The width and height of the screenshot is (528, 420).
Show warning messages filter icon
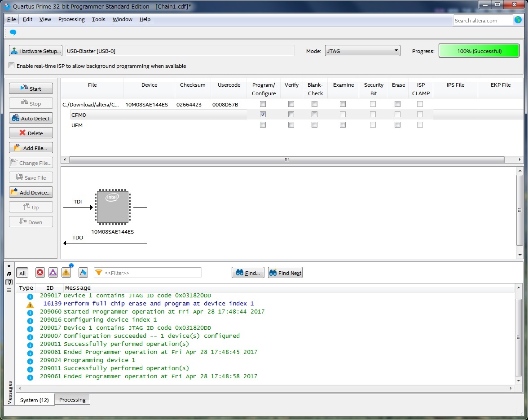(x=66, y=273)
